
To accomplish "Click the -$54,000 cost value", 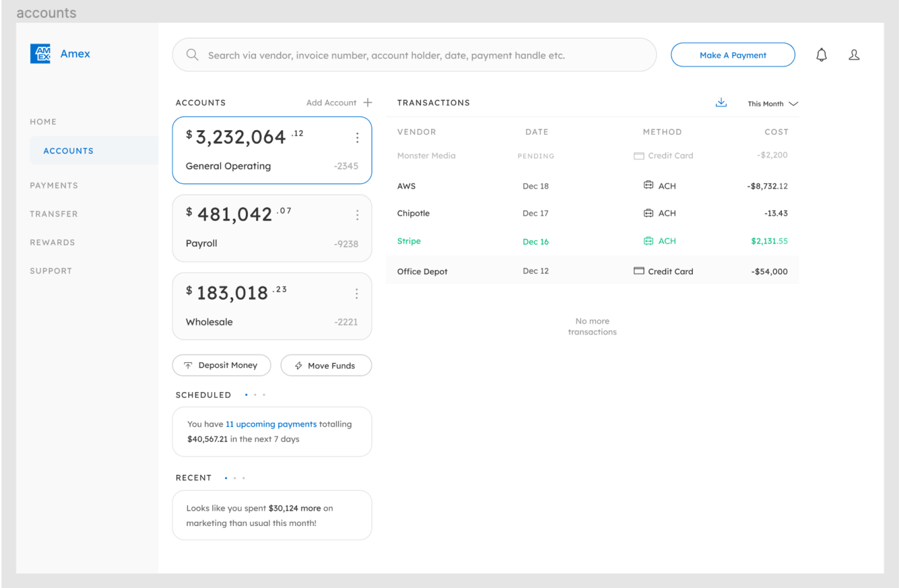I will pos(769,271).
